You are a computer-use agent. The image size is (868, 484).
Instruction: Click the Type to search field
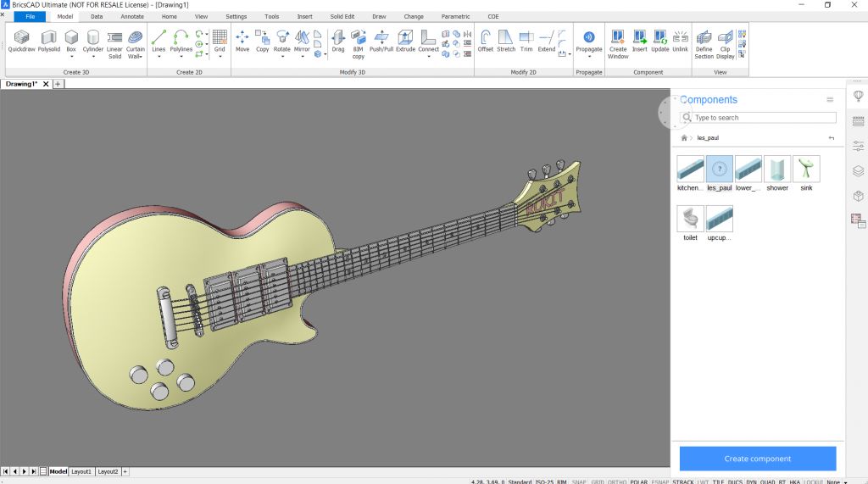coord(758,118)
